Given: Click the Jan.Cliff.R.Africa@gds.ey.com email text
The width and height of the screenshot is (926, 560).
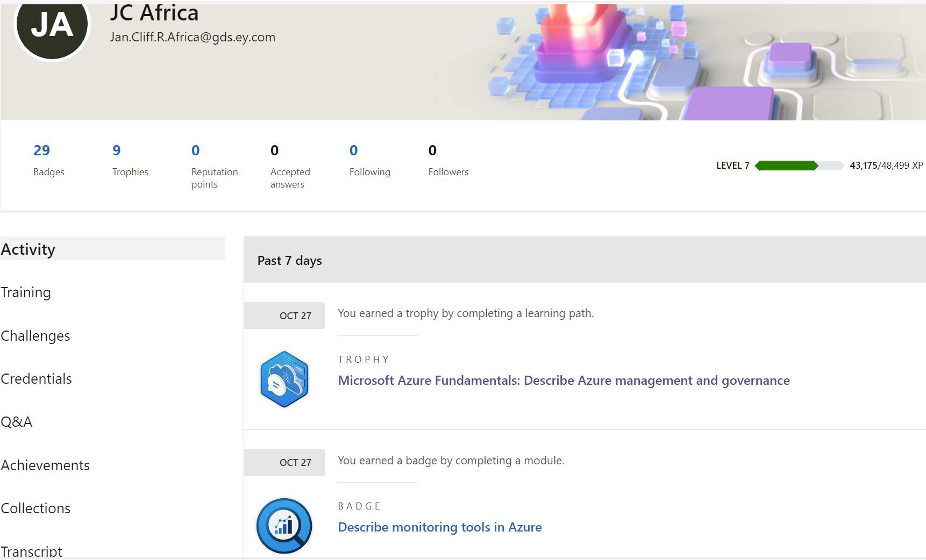Looking at the screenshot, I should [193, 37].
